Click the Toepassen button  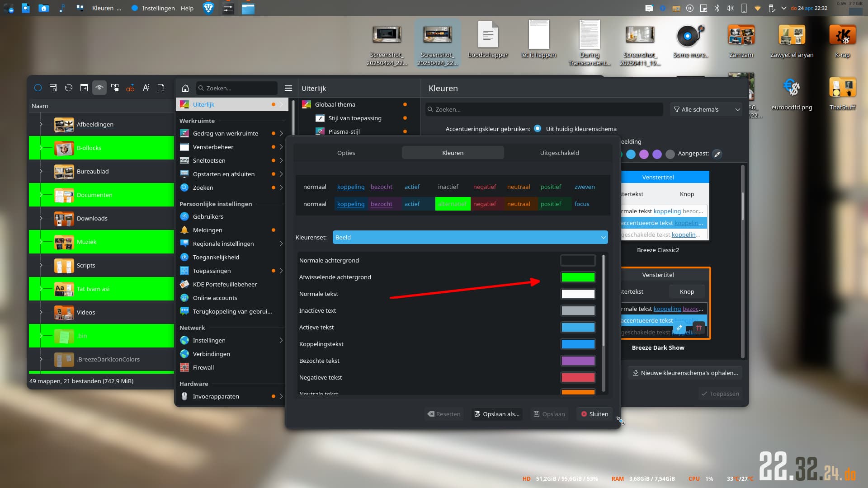(x=720, y=394)
